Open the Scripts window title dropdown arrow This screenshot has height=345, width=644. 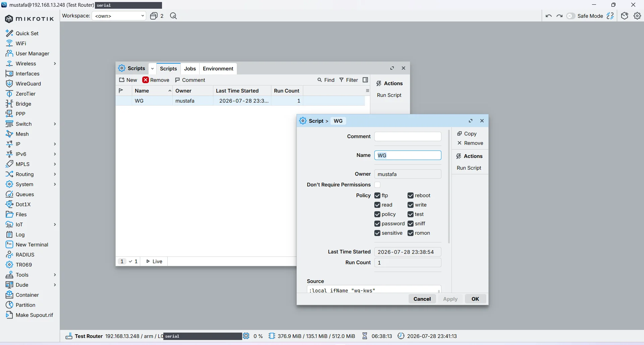tap(152, 68)
